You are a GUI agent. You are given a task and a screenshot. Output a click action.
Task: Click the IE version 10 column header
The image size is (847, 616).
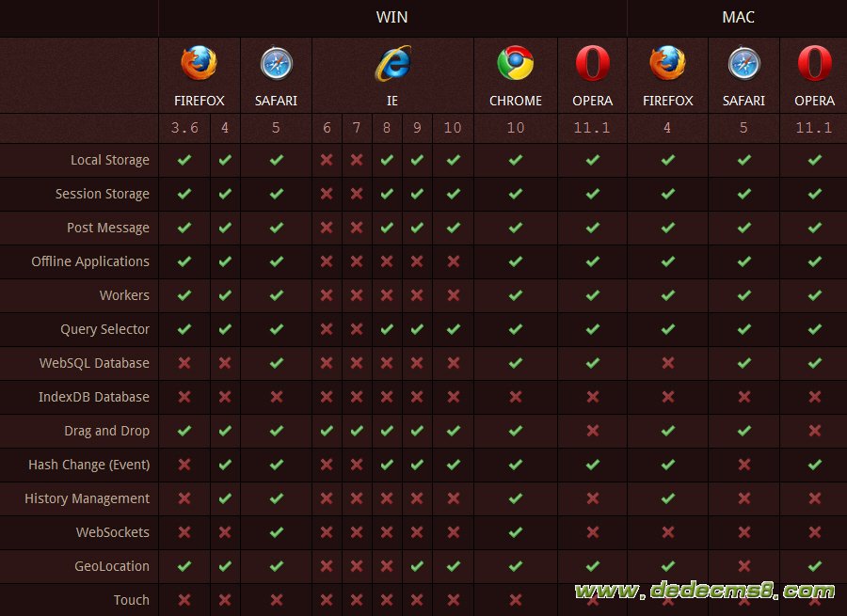(x=453, y=128)
